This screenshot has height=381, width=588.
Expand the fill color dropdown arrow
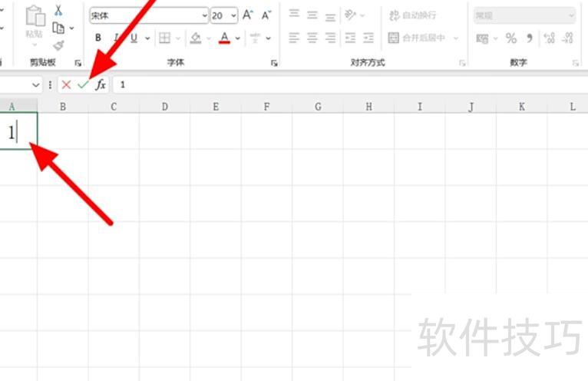click(x=209, y=38)
